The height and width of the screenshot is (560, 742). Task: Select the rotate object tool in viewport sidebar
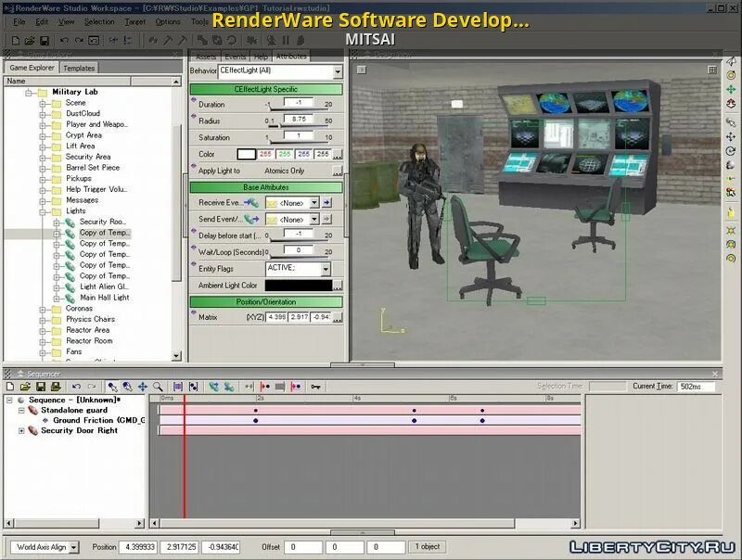pos(731,151)
